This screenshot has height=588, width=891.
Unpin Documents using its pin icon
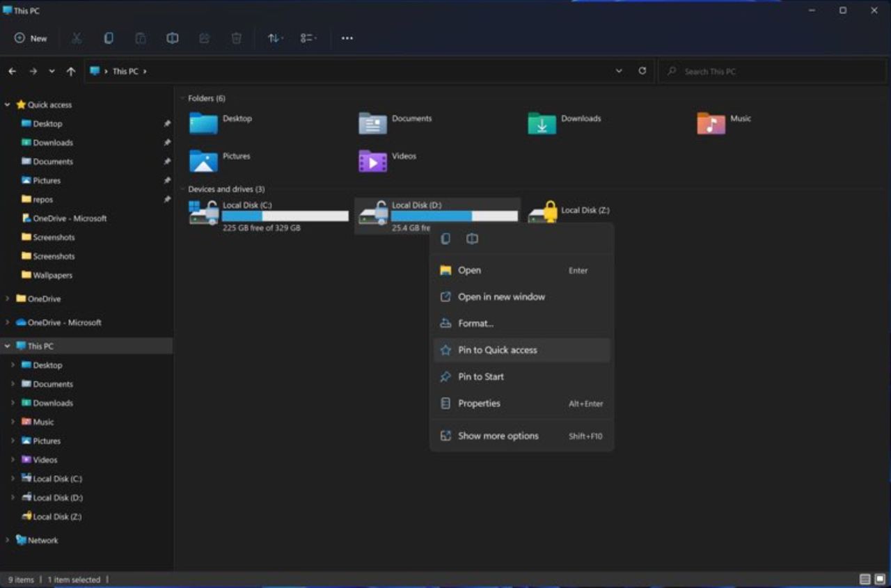[167, 161]
